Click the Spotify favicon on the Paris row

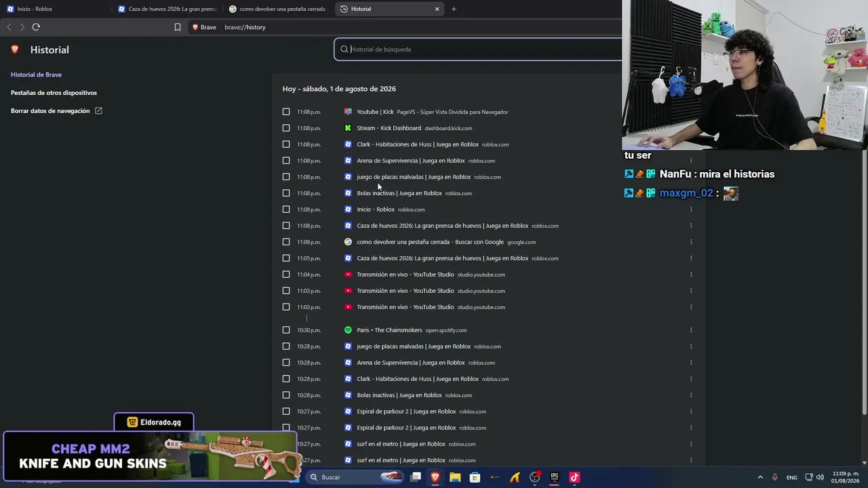[348, 330]
